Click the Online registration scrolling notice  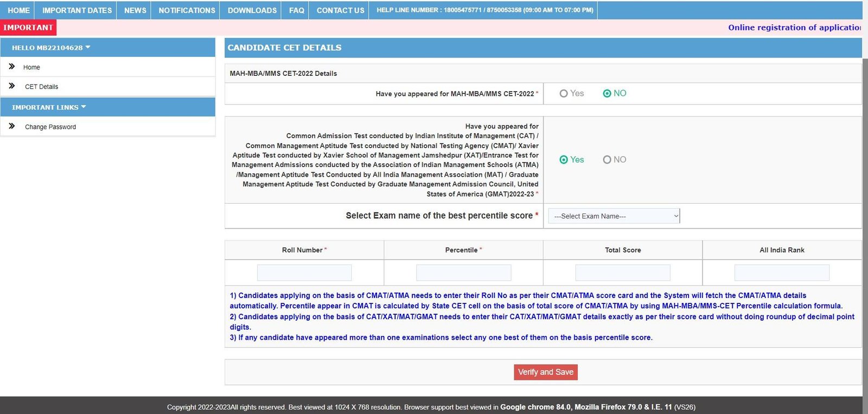(794, 28)
